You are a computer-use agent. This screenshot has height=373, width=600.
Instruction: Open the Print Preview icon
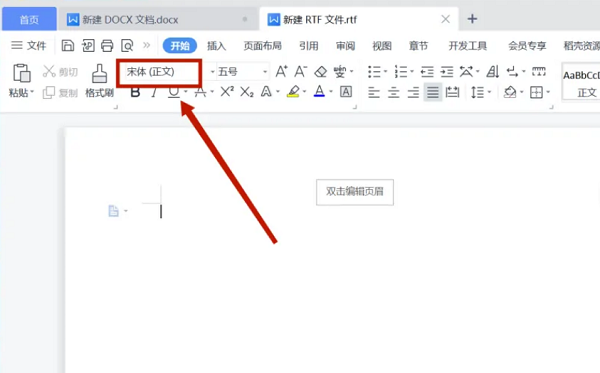[x=127, y=46]
